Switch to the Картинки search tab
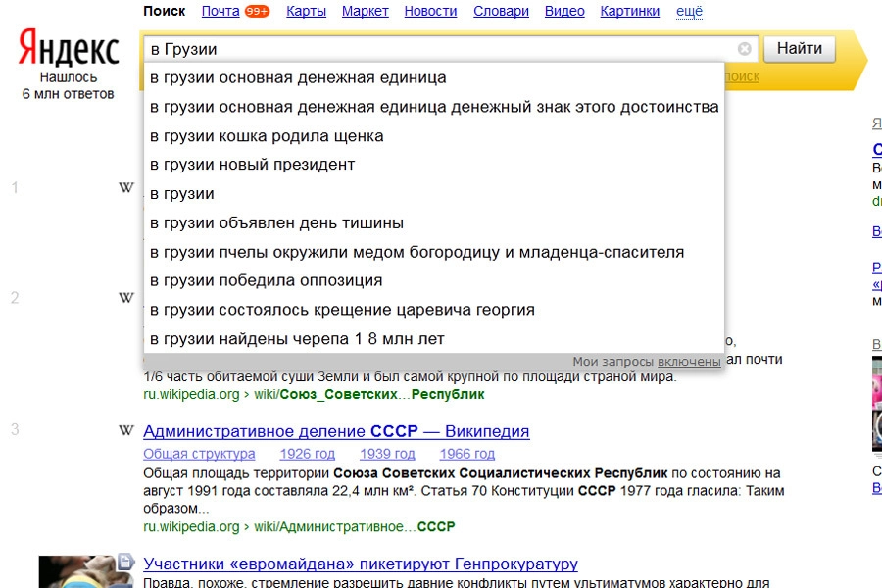This screenshot has height=588, width=882. pos(630,12)
